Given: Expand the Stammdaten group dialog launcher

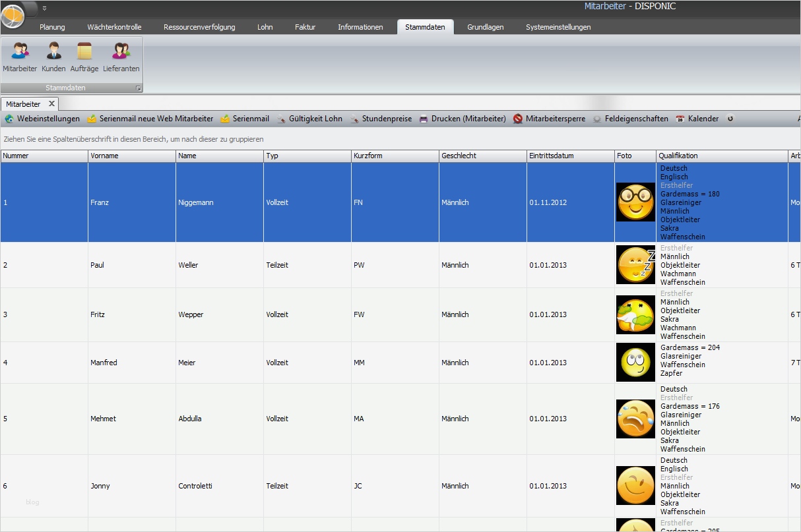Looking at the screenshot, I should [x=139, y=88].
